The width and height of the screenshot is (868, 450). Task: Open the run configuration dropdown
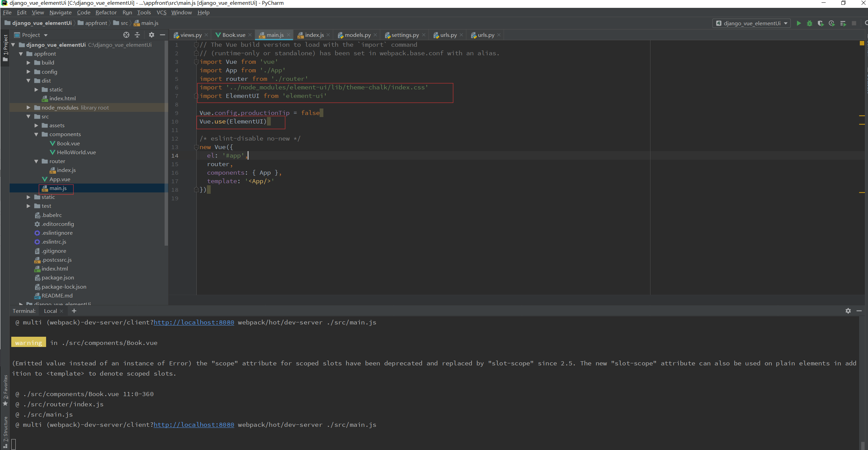pos(752,23)
